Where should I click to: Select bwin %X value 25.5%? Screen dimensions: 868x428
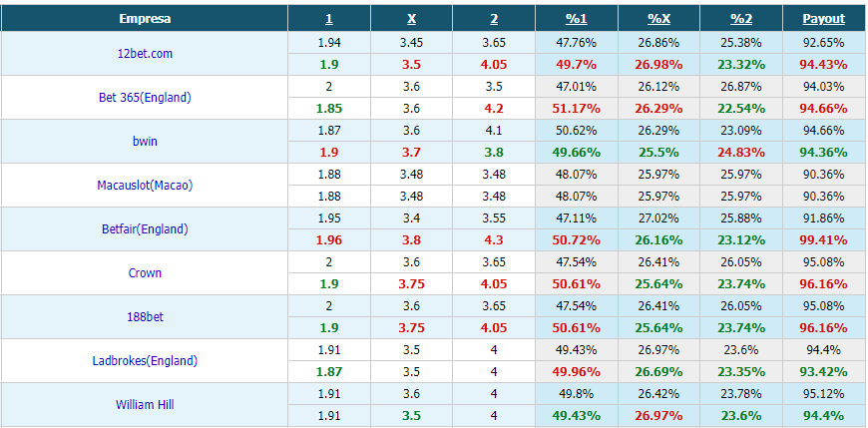658,153
